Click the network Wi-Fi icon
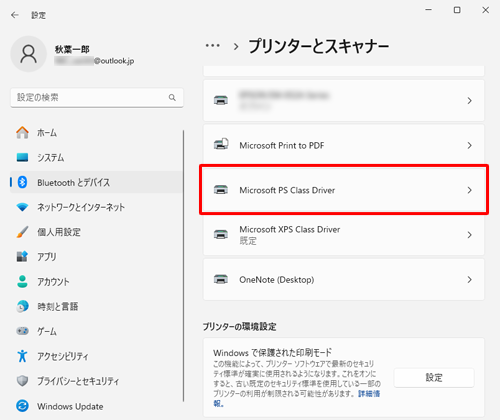Viewport: 500px width, 420px height. coord(22,207)
